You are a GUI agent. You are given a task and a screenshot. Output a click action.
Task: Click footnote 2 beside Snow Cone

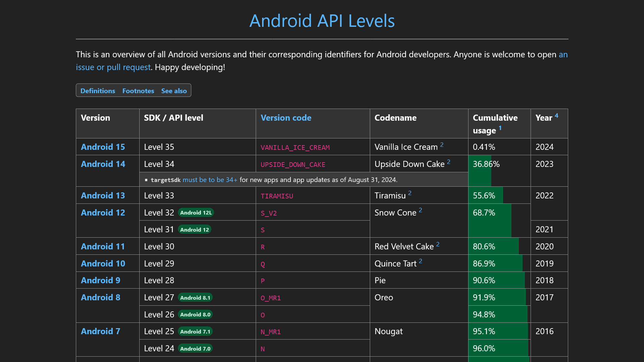(x=420, y=210)
